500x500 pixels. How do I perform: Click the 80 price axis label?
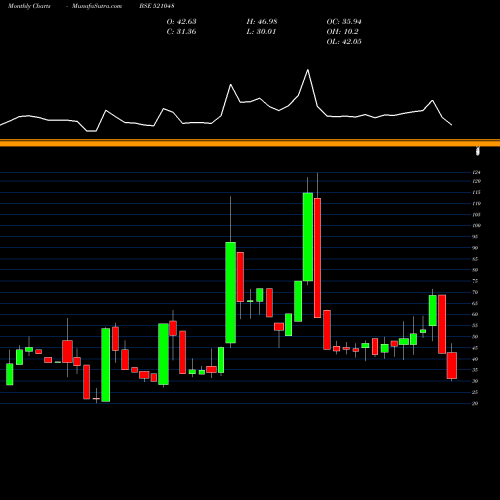tap(475, 270)
